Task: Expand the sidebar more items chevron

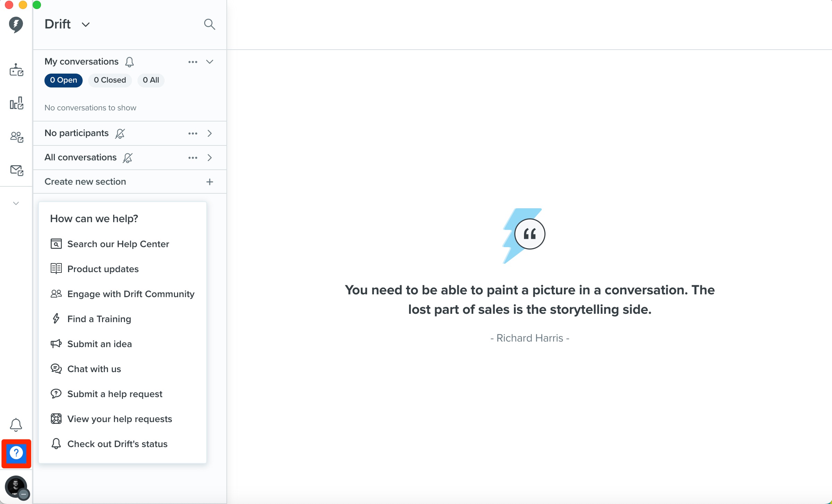Action: click(x=16, y=203)
